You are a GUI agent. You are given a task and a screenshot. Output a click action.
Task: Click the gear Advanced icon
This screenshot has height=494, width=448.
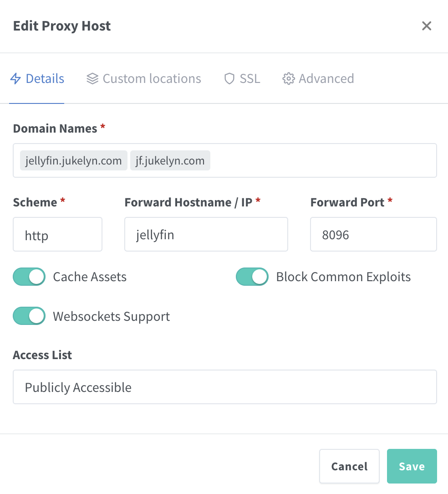[289, 79]
